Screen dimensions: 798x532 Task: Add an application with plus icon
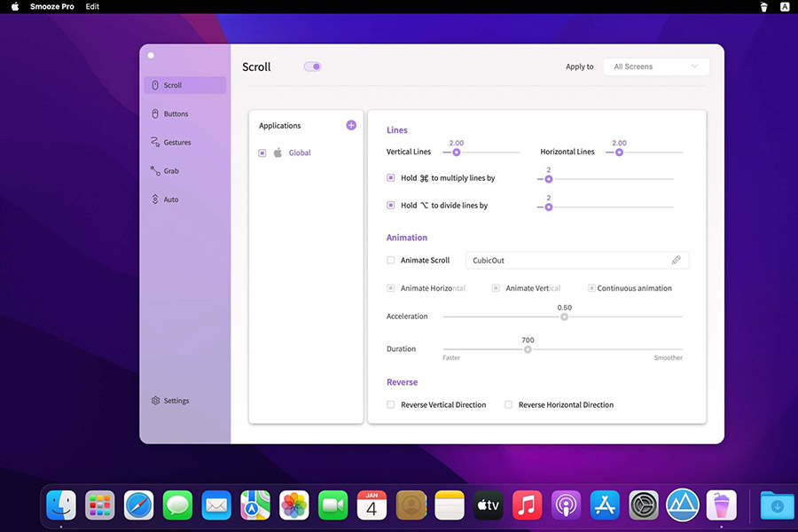coord(351,125)
